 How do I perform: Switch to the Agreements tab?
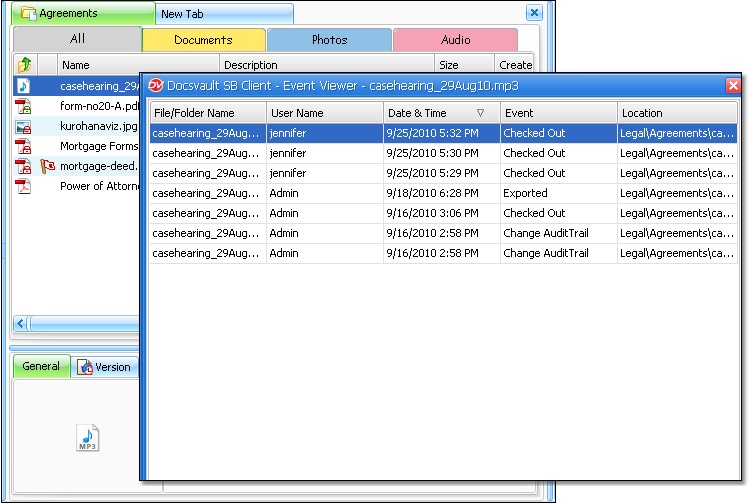click(x=83, y=13)
